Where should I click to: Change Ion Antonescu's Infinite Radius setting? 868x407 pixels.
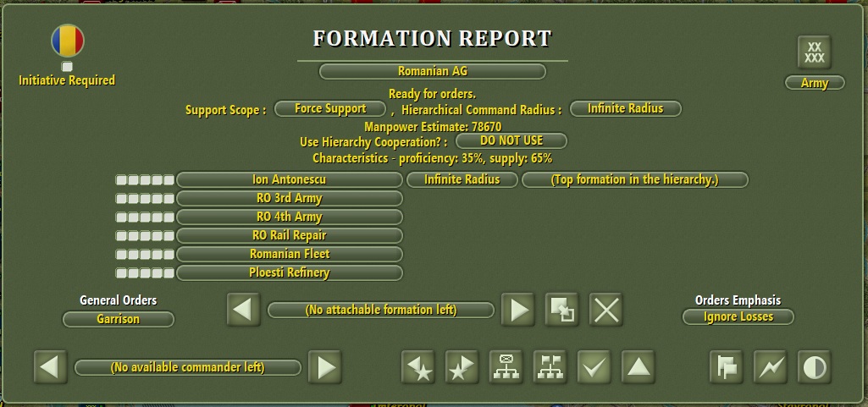coord(462,179)
